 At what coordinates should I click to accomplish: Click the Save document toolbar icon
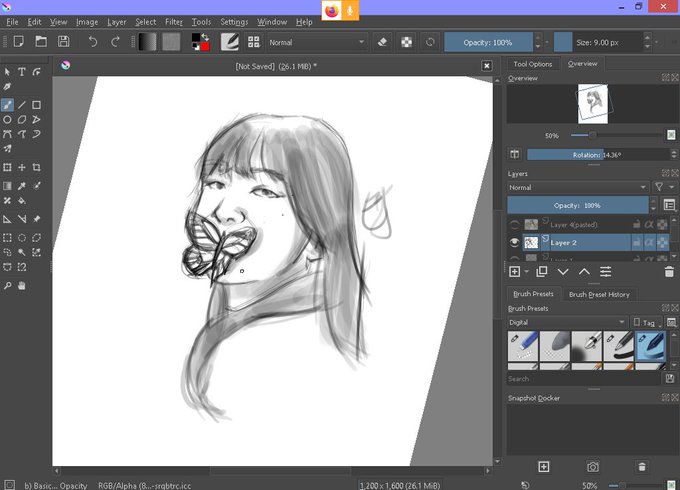tap(64, 42)
